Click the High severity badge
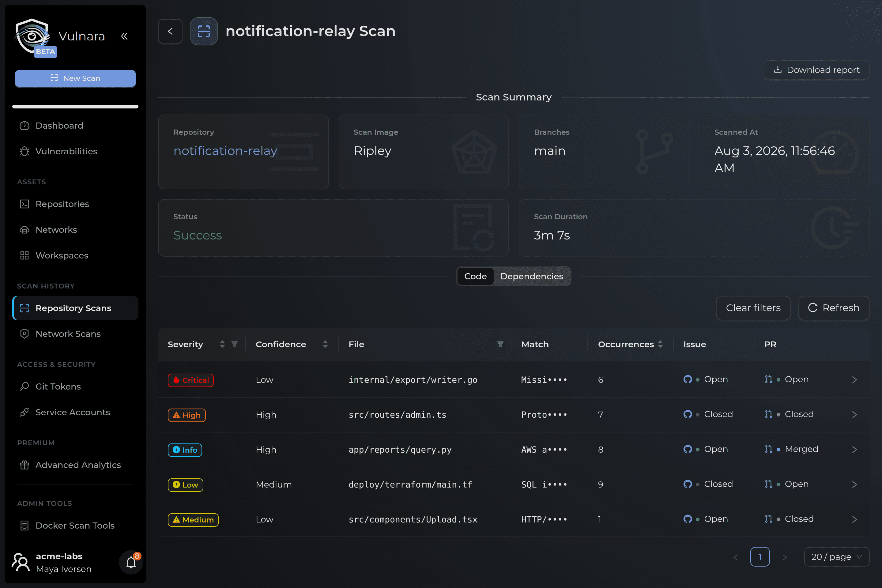 187,415
